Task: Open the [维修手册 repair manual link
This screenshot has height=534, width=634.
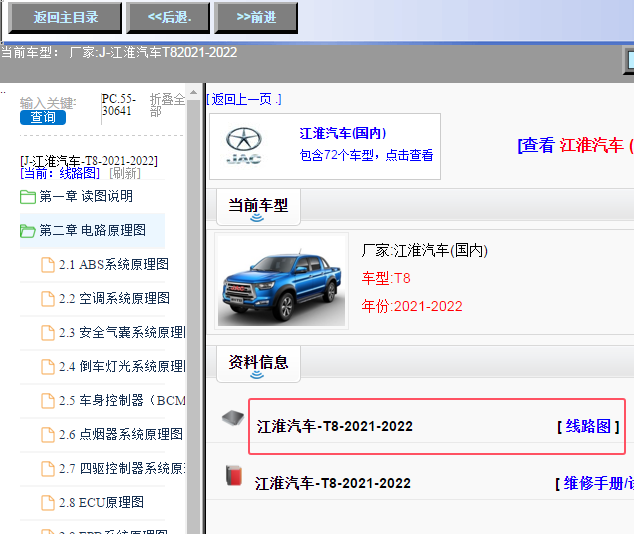Action: (594, 483)
